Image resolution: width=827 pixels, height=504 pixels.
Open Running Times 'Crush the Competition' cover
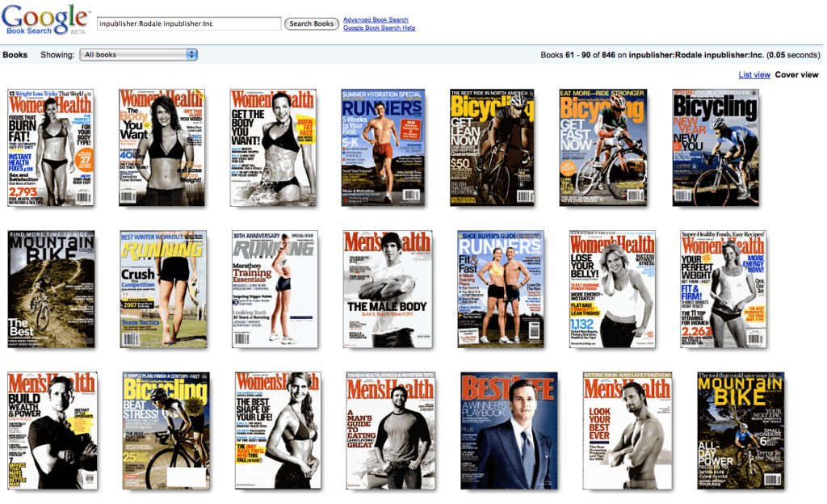point(163,289)
